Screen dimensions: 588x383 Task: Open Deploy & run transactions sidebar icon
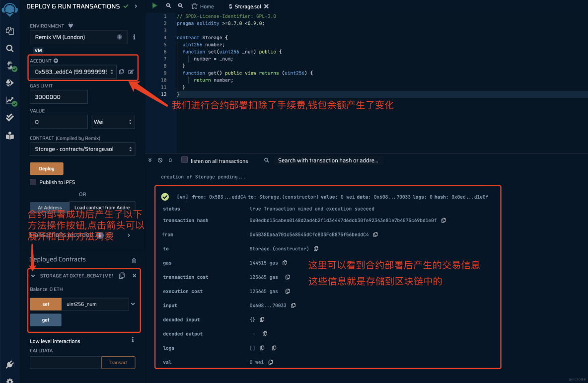(x=10, y=82)
